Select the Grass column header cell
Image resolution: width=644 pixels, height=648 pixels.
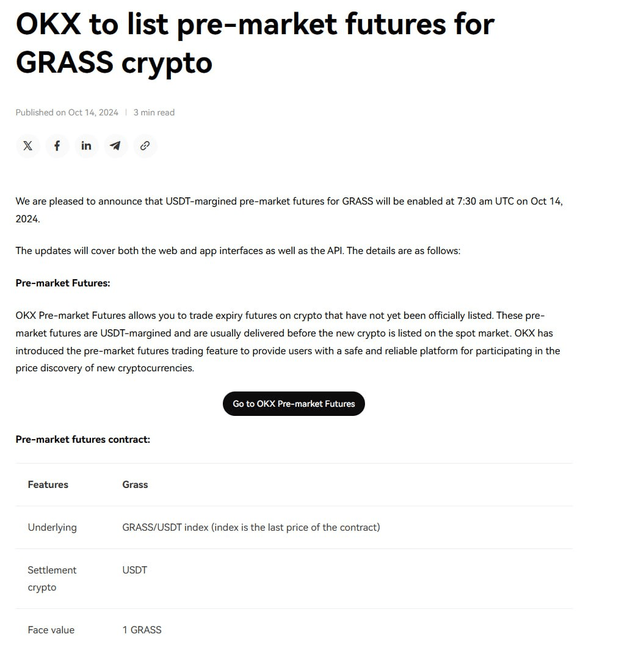[135, 485]
